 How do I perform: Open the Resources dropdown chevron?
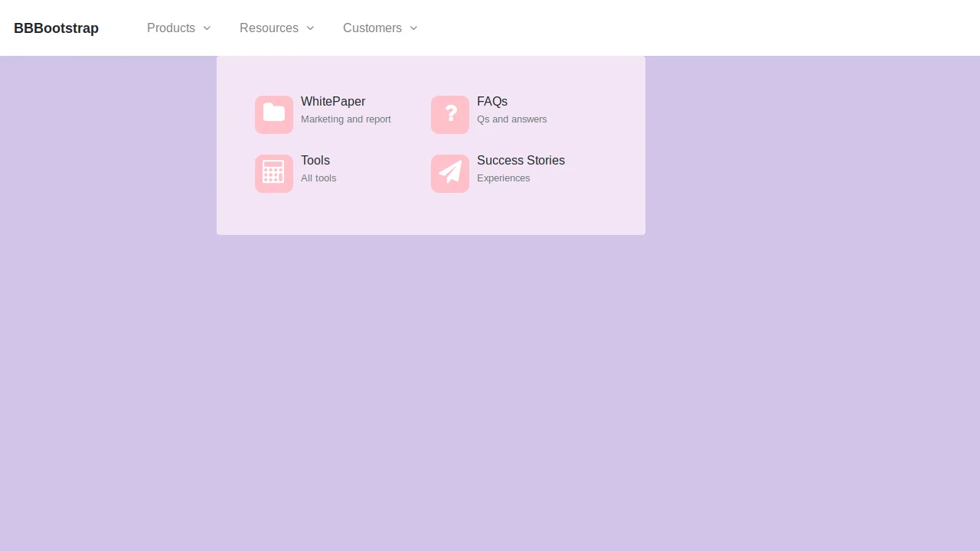tap(309, 28)
